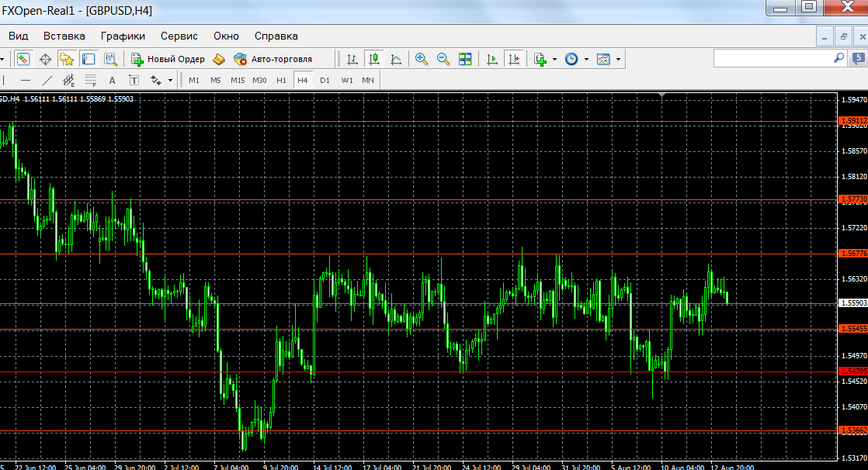The width and height of the screenshot is (868, 470).
Task: Toggle chart shift icon
Action: tap(514, 59)
